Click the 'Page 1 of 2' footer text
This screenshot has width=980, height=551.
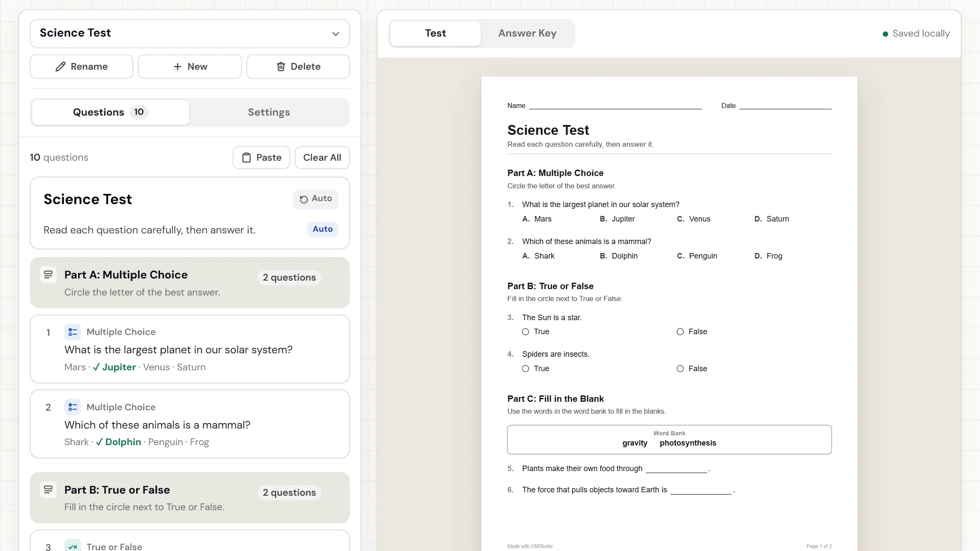click(819, 546)
